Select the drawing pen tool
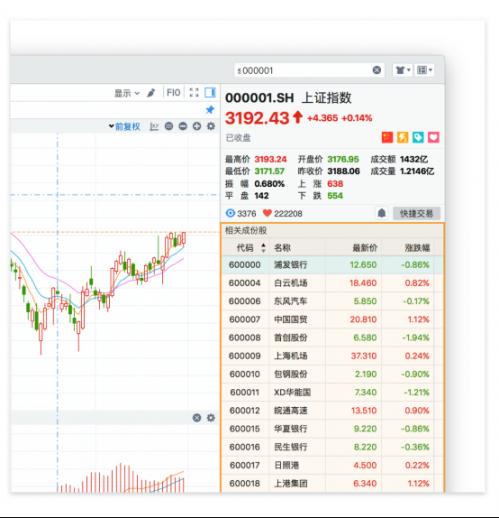This screenshot has height=518, width=499. [151, 93]
